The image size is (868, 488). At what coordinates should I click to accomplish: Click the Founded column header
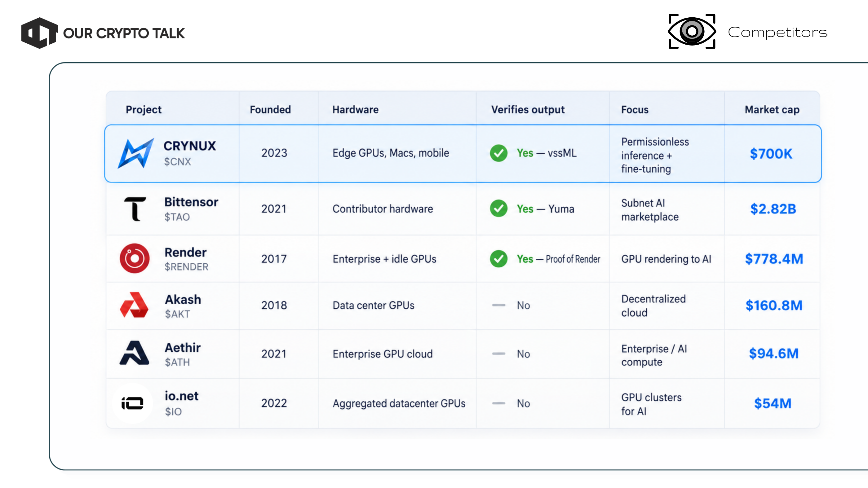point(270,109)
